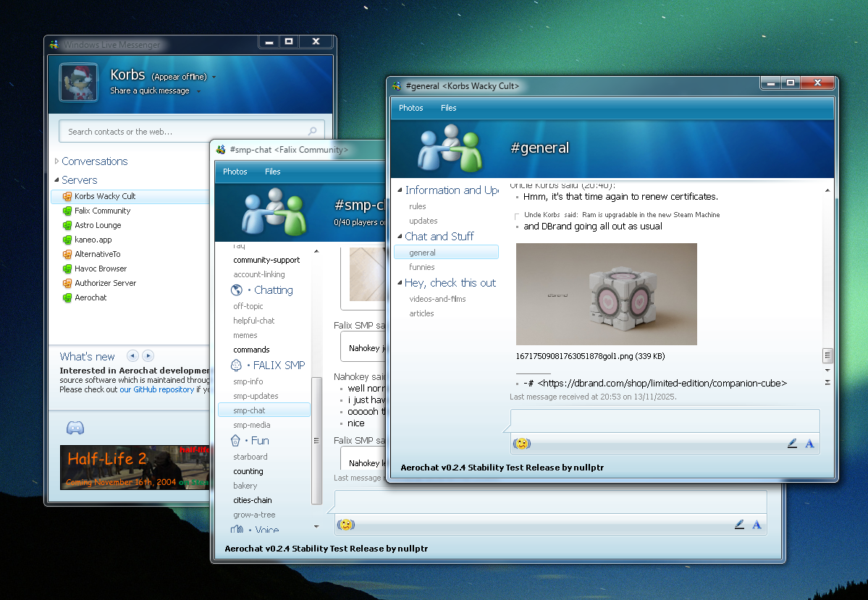Expand the Conversations group
This screenshot has width=868, height=600.
57,161
